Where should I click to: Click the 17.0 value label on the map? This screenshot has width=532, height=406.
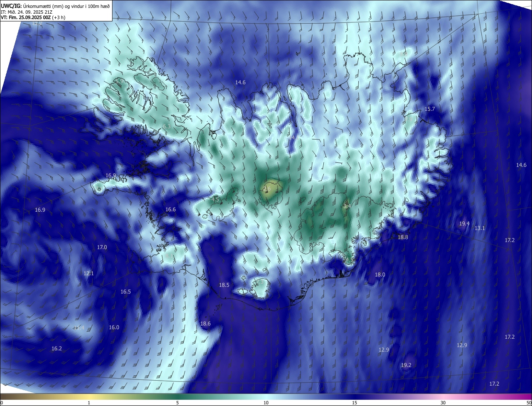click(102, 247)
